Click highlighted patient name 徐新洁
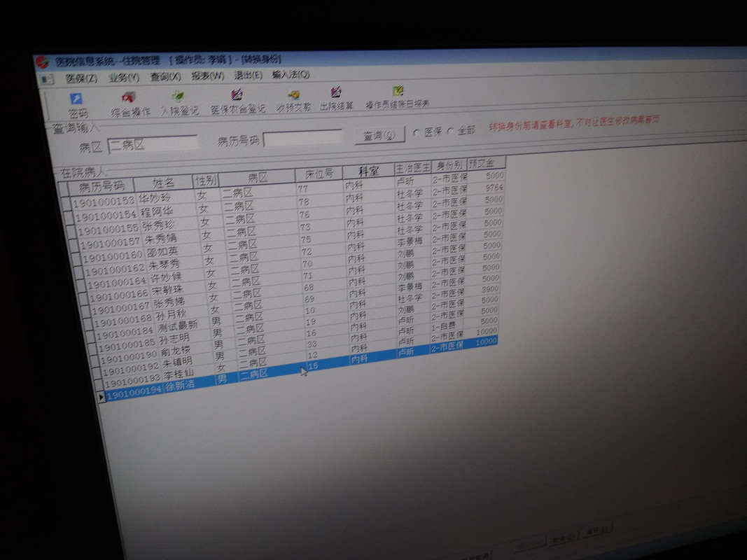The height and width of the screenshot is (560, 747). coord(180,386)
